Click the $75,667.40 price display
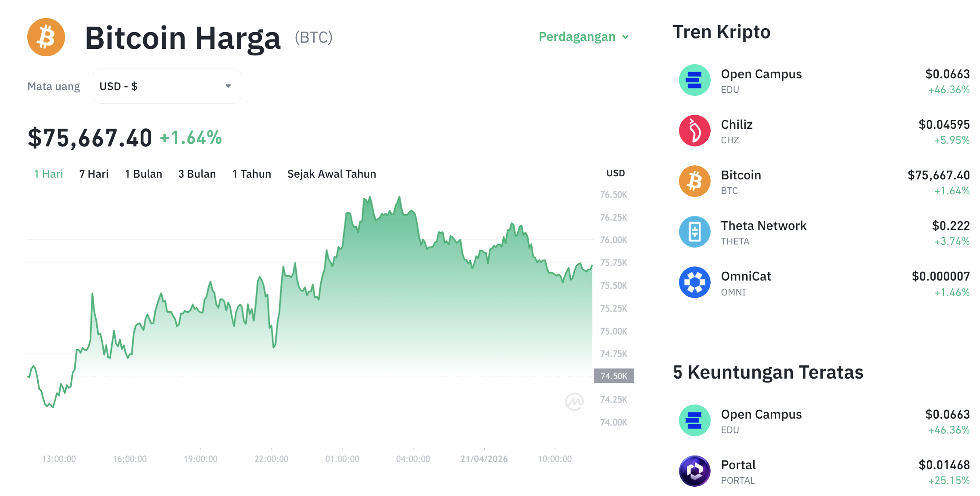980x496 pixels. (89, 137)
